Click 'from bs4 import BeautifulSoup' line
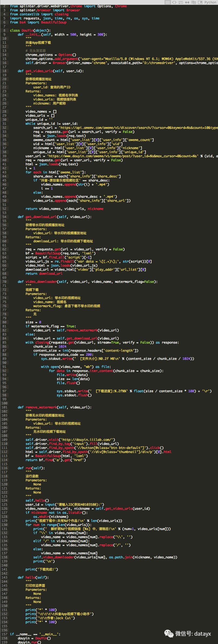218x644 pixels. [38, 22]
